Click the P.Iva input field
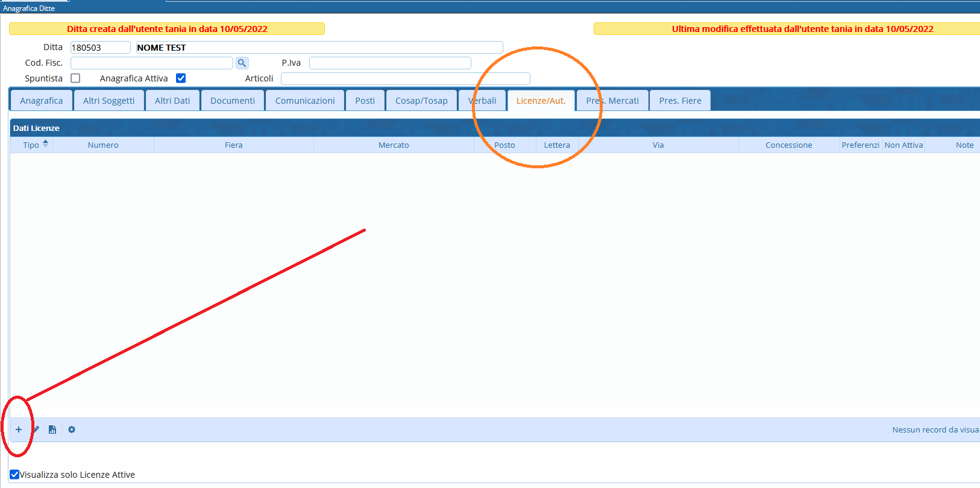The width and height of the screenshot is (980, 488). tap(390, 63)
